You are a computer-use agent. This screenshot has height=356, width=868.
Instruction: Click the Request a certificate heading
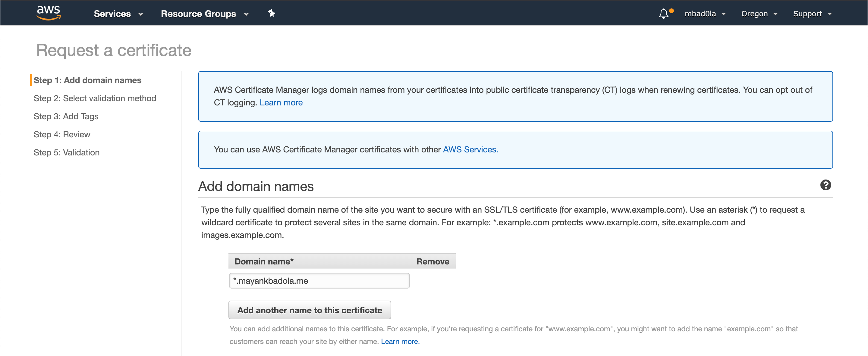point(114,51)
